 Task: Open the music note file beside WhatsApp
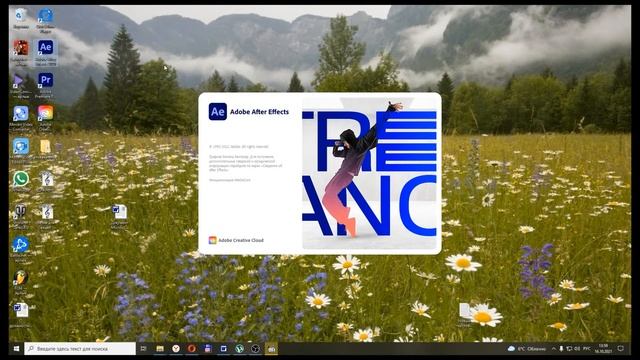click(x=47, y=181)
